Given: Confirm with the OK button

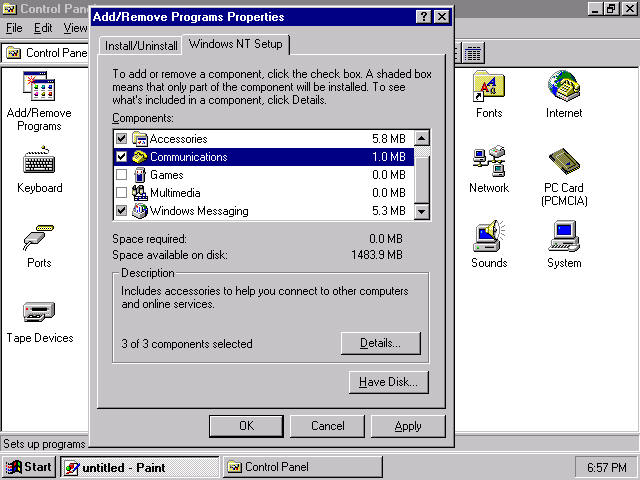Looking at the screenshot, I should tap(246, 426).
